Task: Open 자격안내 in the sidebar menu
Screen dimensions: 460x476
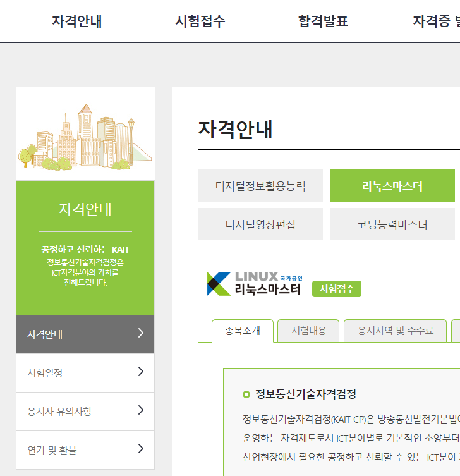Action: click(x=85, y=334)
